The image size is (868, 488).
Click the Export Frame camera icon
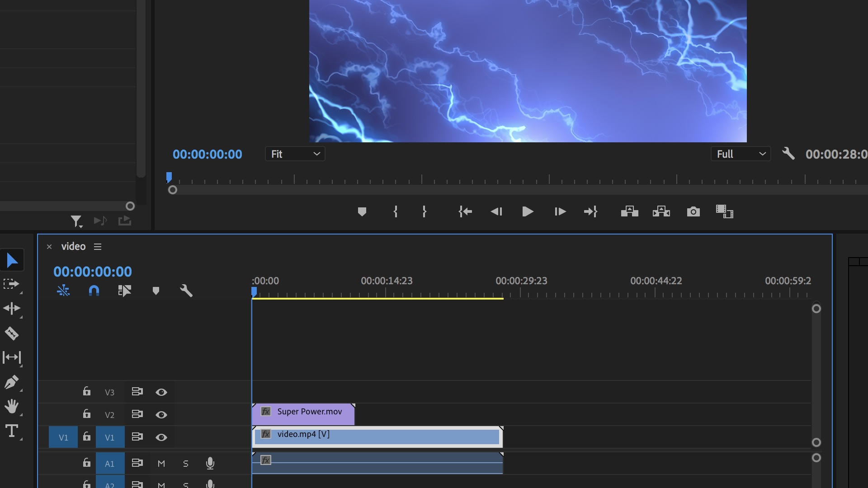click(x=693, y=211)
